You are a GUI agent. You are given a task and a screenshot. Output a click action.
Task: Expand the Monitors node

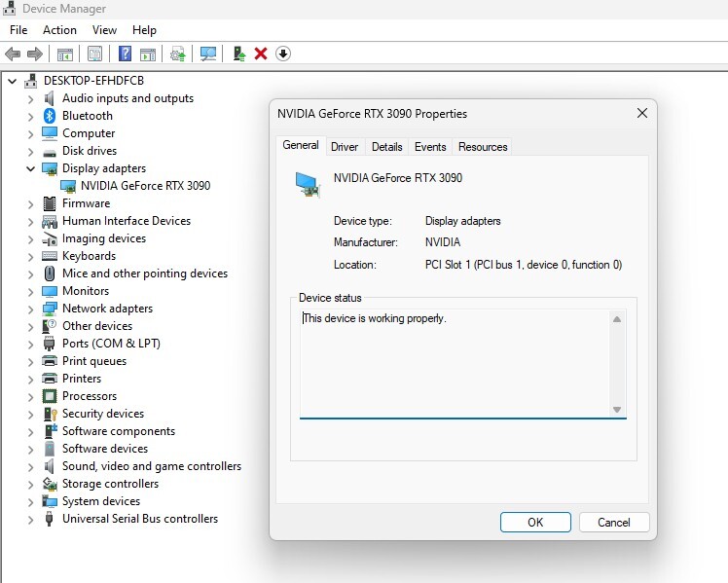[x=30, y=292]
